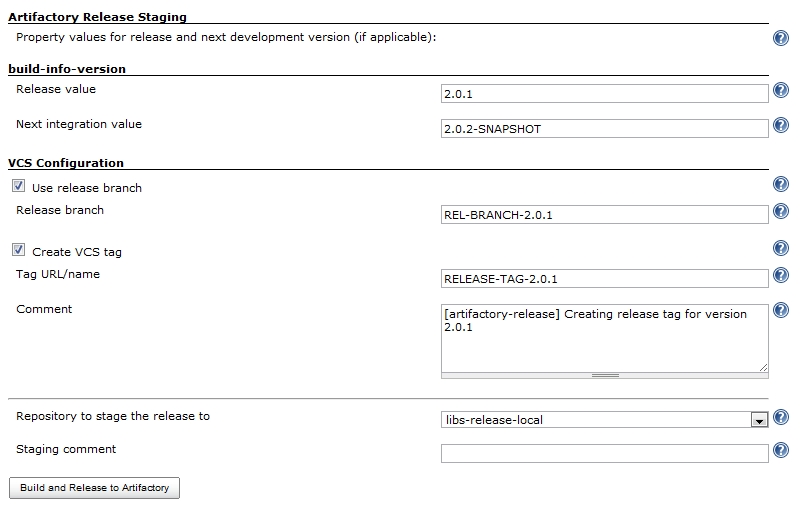The height and width of the screenshot is (507, 800).
Task: Open help icon for Next integration value
Action: point(781,125)
